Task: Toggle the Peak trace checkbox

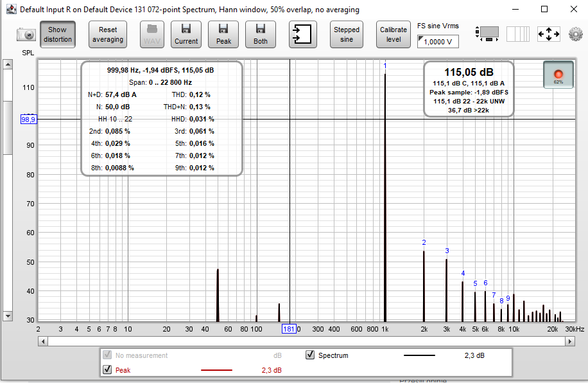Action: tap(107, 370)
